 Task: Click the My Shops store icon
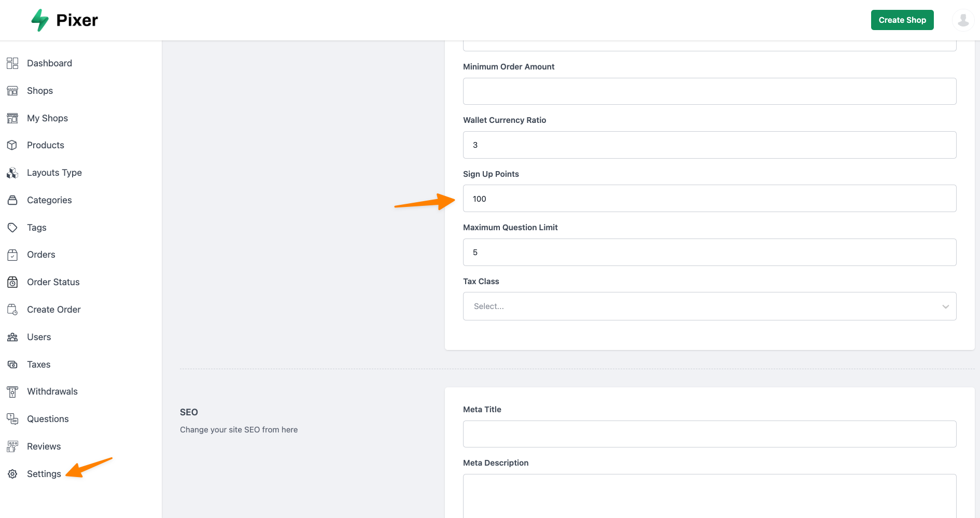(12, 118)
